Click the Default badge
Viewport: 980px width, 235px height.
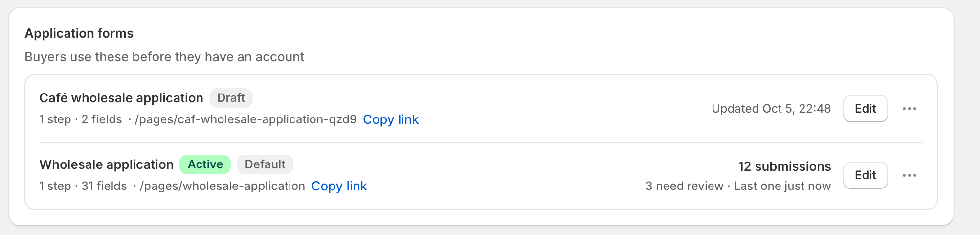click(x=265, y=164)
